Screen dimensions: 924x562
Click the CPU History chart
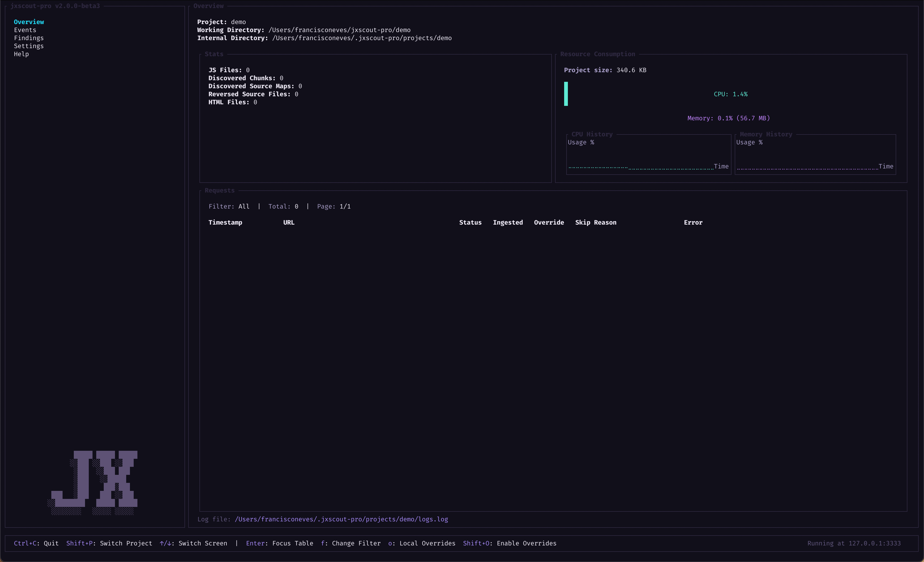[x=648, y=155]
